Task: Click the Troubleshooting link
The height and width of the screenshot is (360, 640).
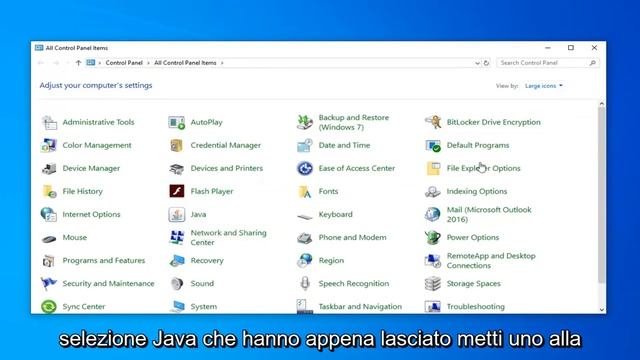Action: click(476, 307)
